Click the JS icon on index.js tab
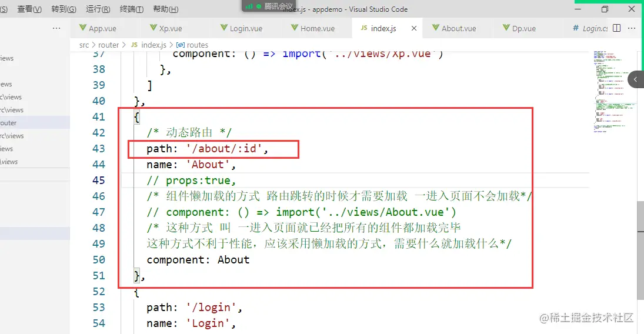644x334 pixels. coord(364,28)
